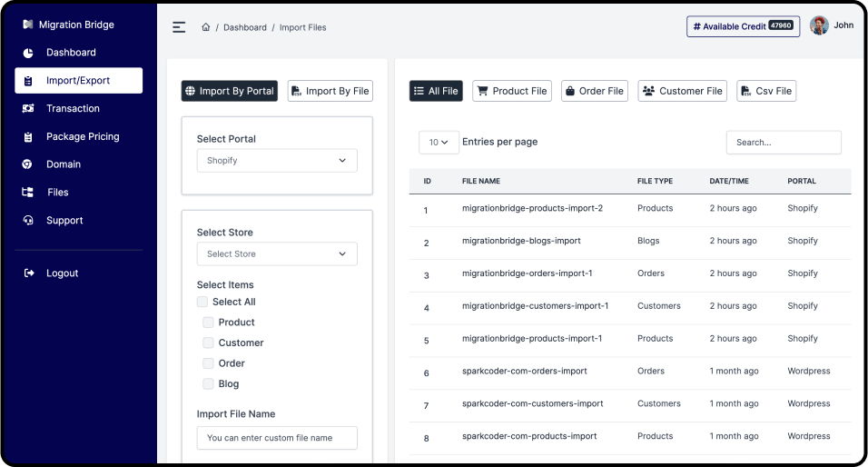Click the hamburger menu toggle icon
The image size is (868, 467).
point(179,27)
